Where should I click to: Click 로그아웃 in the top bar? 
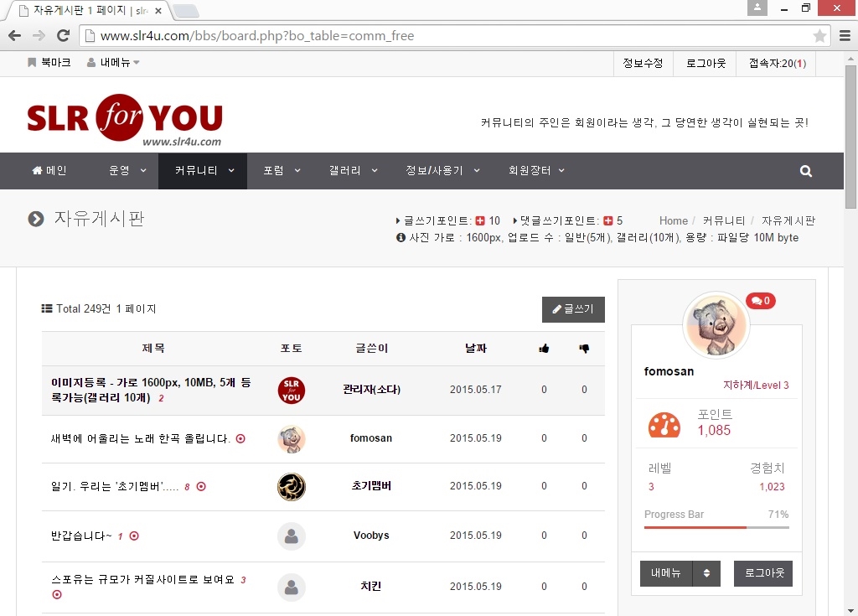click(x=706, y=64)
